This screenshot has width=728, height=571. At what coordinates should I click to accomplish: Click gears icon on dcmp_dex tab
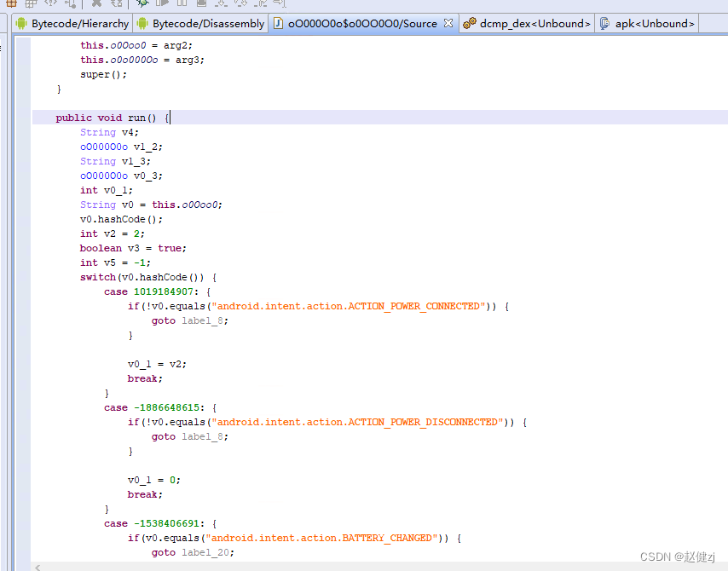click(470, 23)
